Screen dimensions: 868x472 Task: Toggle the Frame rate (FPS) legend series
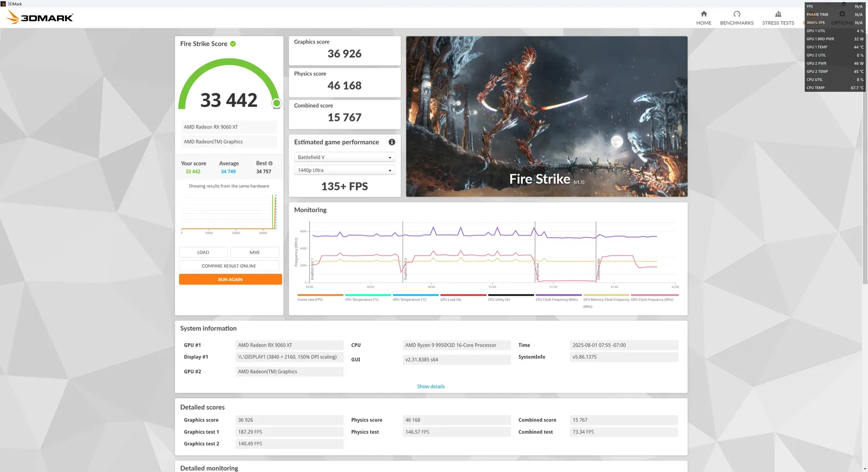coord(310,299)
